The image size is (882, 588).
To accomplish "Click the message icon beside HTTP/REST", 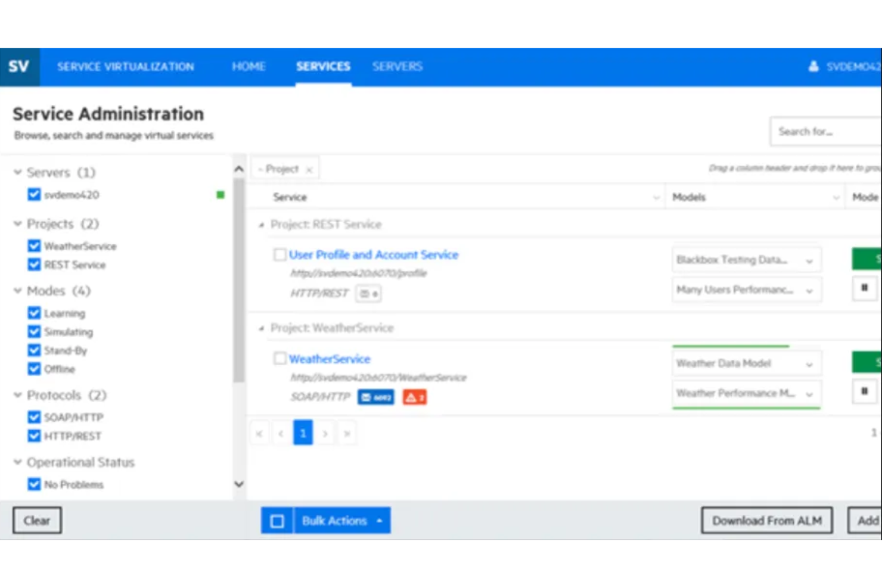I will [368, 293].
